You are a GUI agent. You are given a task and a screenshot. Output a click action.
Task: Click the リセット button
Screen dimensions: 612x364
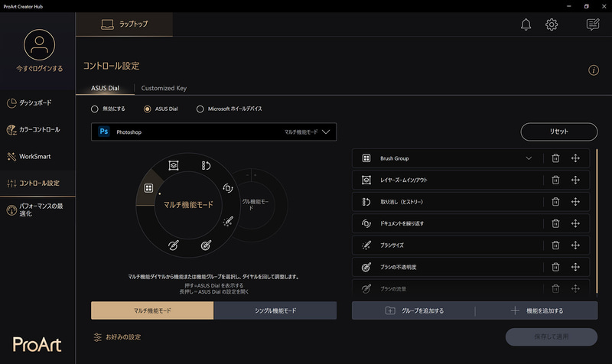point(559,132)
